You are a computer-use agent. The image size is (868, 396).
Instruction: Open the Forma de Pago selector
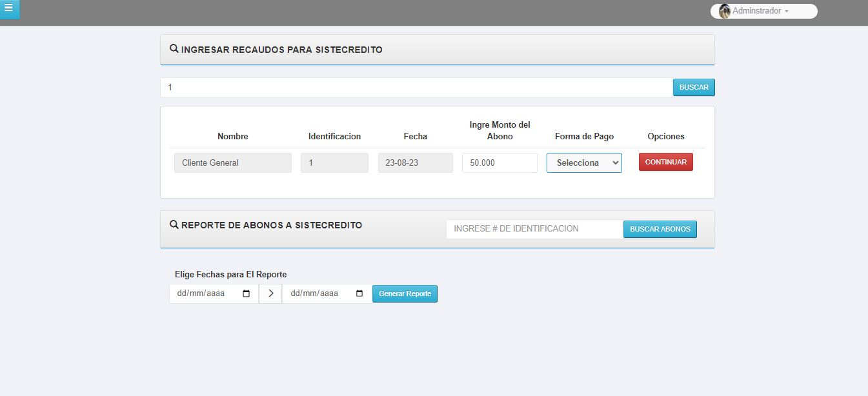pos(584,163)
